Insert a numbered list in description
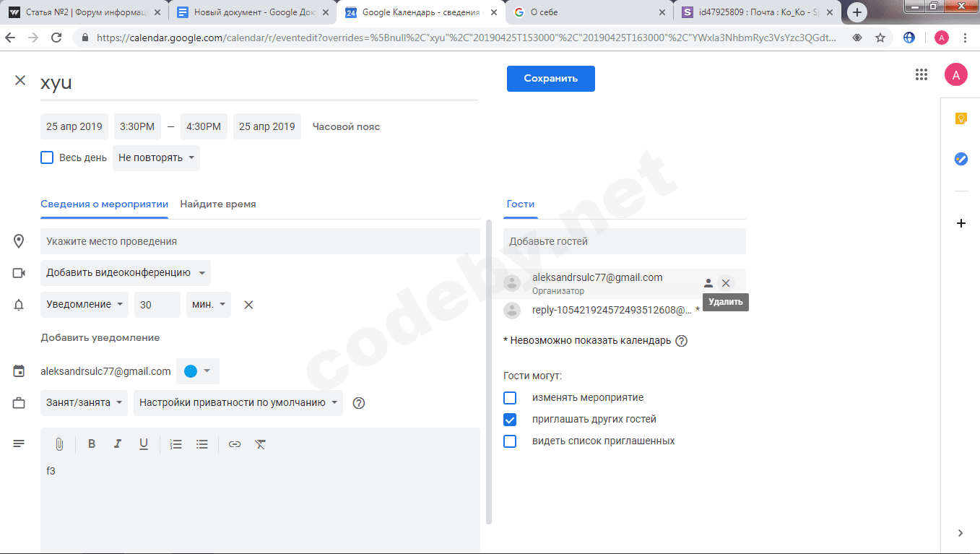 tap(175, 444)
